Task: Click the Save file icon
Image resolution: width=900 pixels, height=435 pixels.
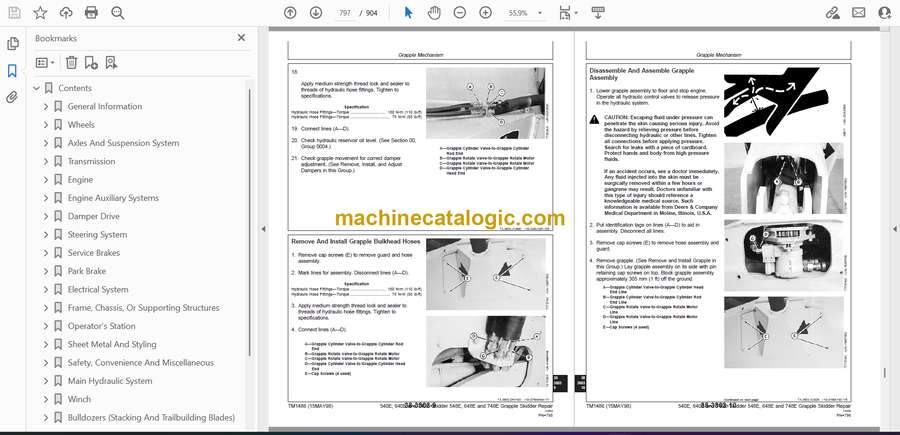Action: (x=14, y=13)
